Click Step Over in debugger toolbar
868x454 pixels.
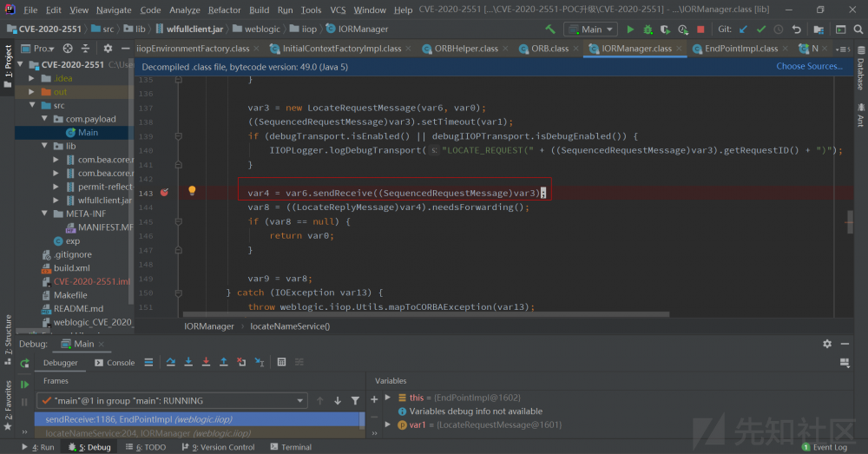(171, 362)
